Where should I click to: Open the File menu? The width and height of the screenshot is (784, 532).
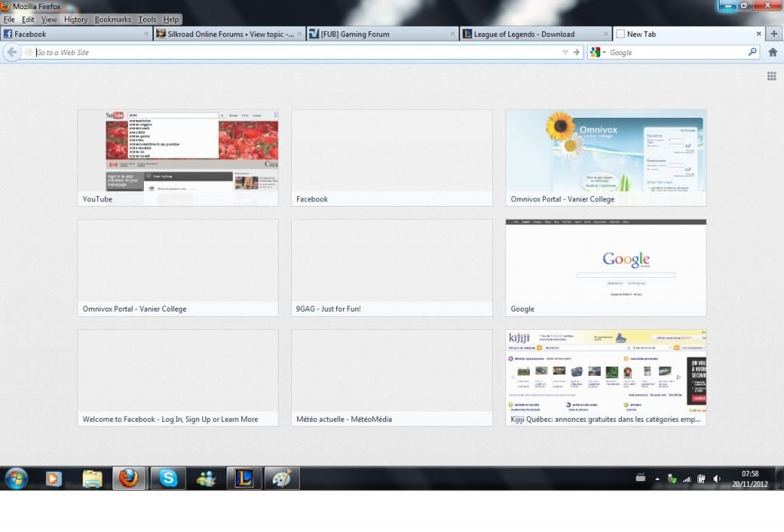pyautogui.click(x=9, y=19)
